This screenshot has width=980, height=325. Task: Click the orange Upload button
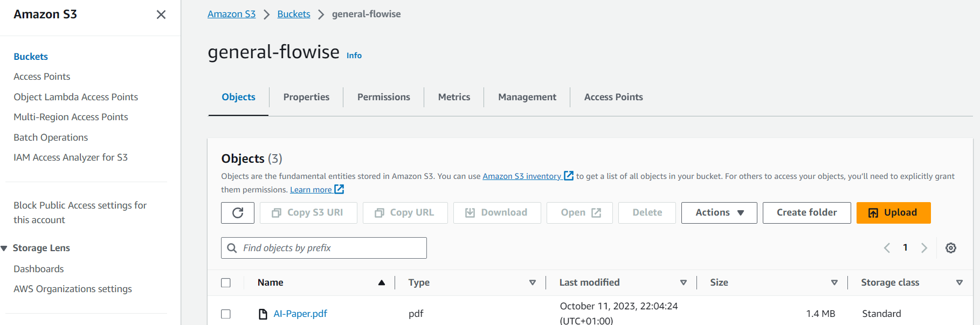(x=893, y=213)
